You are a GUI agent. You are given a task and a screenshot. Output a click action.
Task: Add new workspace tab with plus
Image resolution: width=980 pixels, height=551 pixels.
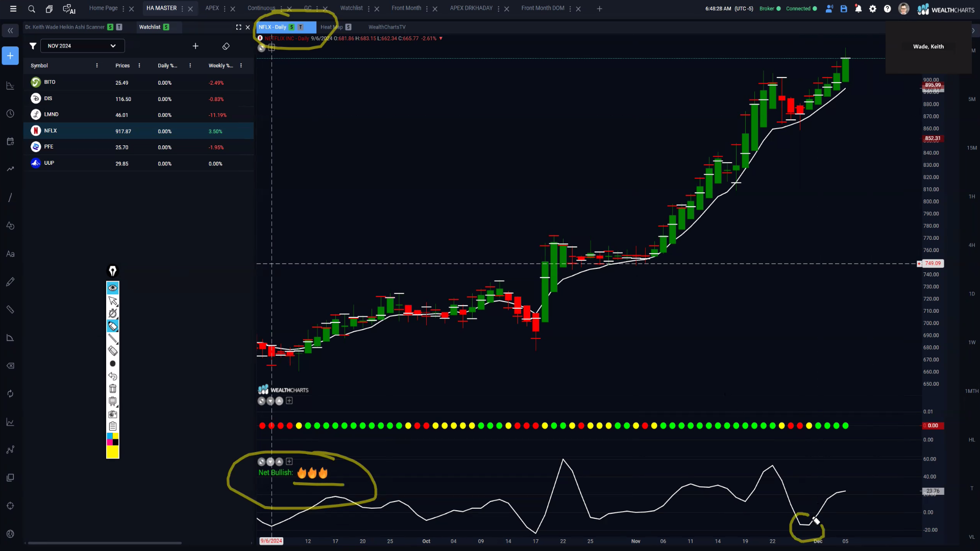point(599,9)
